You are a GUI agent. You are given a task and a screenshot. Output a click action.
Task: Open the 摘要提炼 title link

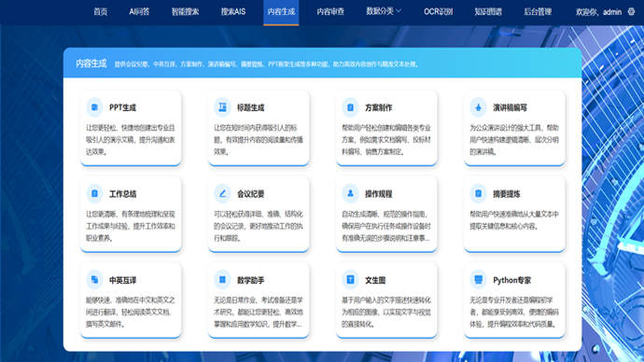(x=507, y=194)
